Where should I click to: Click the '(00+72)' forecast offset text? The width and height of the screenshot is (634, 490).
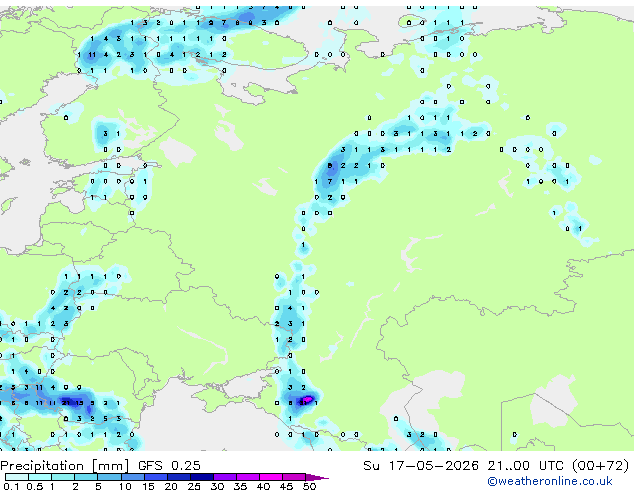[x=600, y=466]
